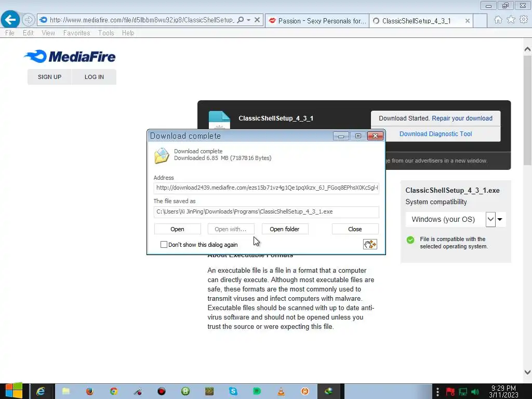Launch Chrome from taskbar

(114, 392)
